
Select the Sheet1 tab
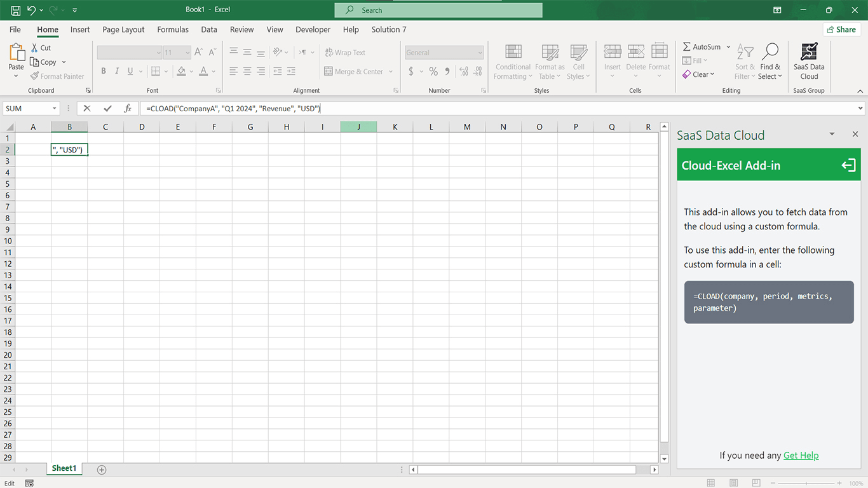64,469
